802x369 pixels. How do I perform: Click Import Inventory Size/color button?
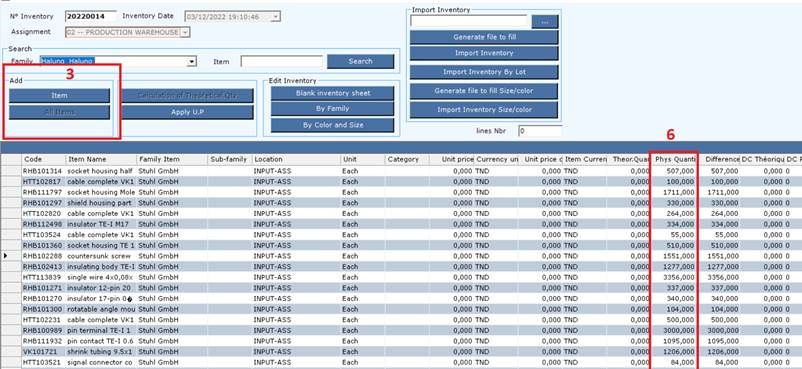coord(484,110)
